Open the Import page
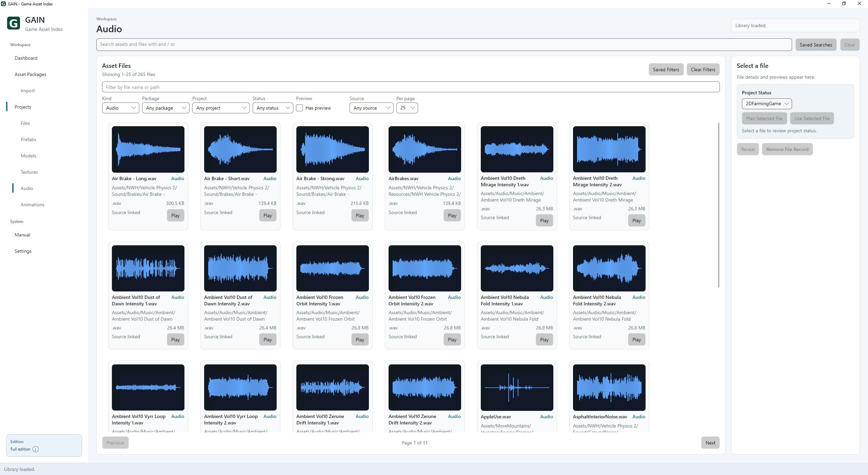 pos(28,91)
